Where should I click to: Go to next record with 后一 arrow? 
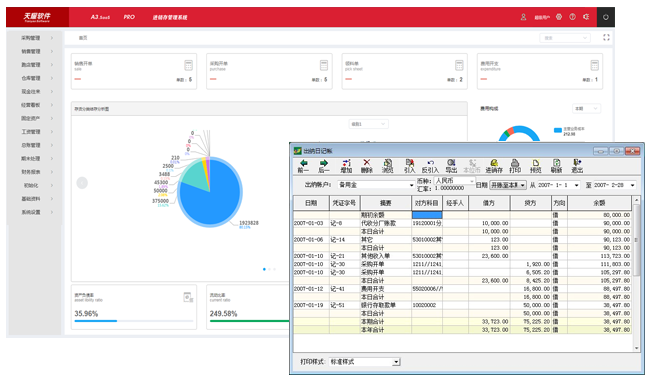tap(324, 166)
